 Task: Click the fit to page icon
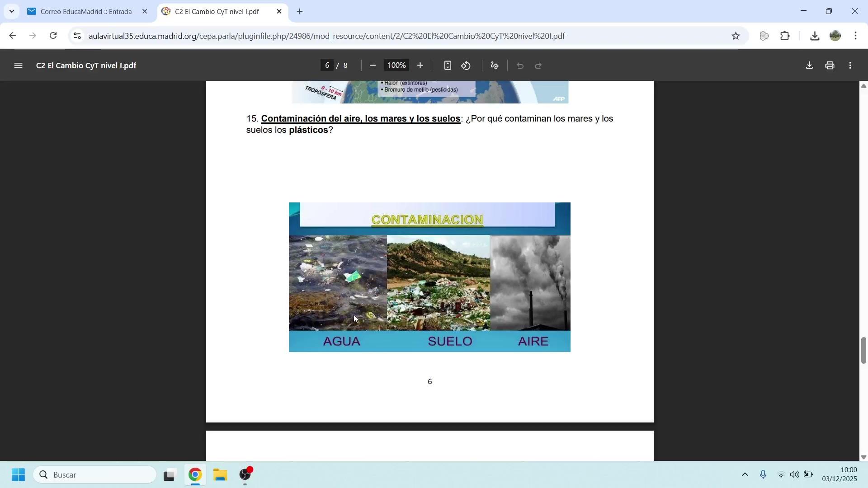(x=448, y=66)
